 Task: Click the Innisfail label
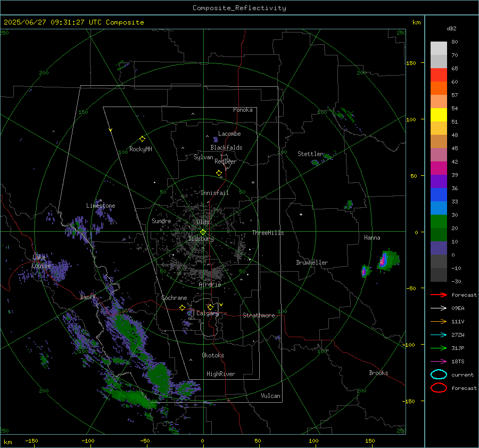point(214,193)
